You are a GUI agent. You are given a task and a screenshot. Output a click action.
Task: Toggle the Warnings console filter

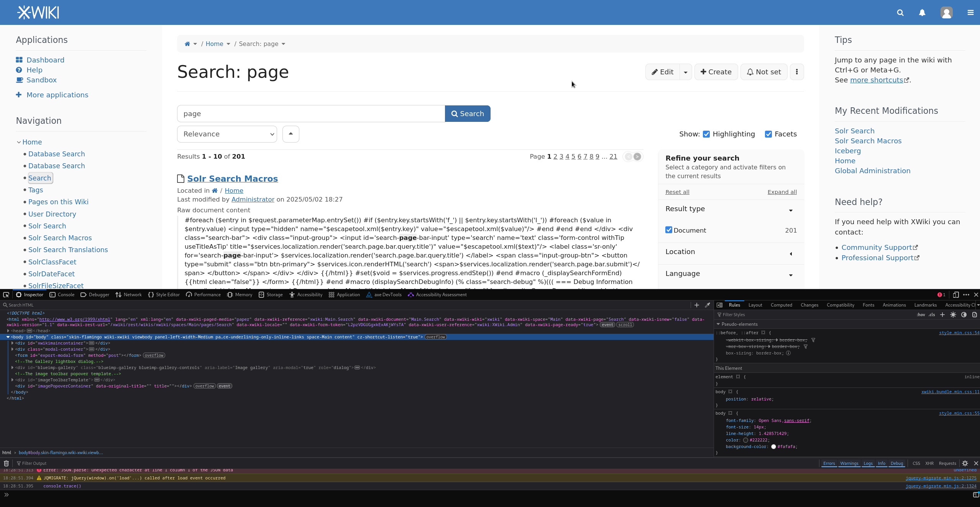pyautogui.click(x=849, y=463)
